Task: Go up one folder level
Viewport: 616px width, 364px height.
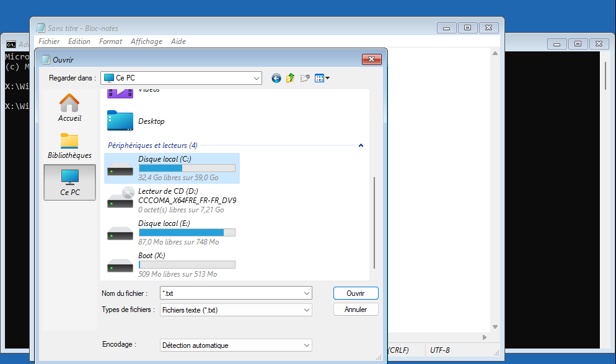Action: [290, 78]
